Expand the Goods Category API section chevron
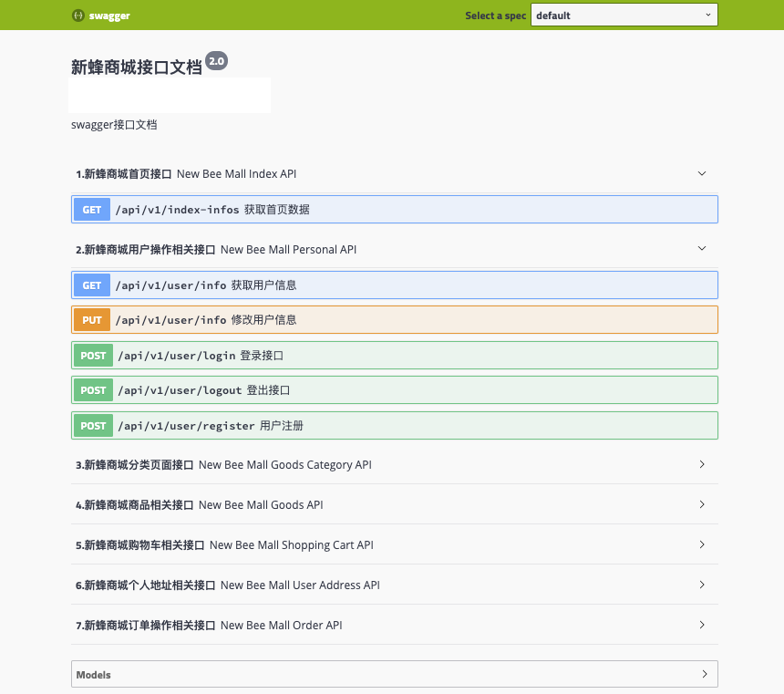Screen dimensions: 784x694 point(702,464)
